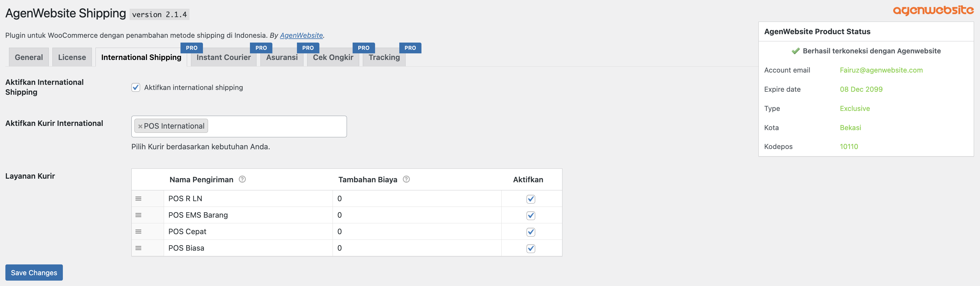Edit the POS R LN name field
Image resolution: width=980 pixels, height=286 pixels.
coord(248,199)
